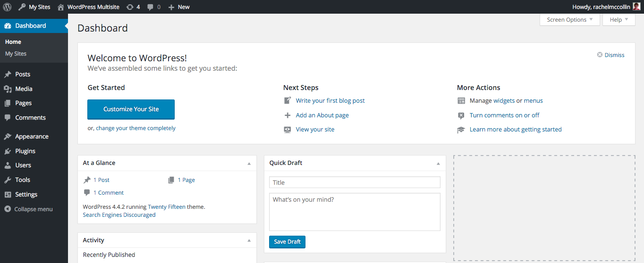Go to Media library in sidebar
Viewport: 644px width, 263px height.
coord(24,89)
